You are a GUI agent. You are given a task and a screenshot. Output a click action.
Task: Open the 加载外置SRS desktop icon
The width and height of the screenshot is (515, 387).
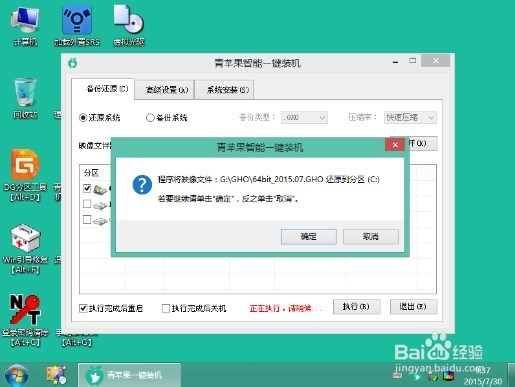click(x=77, y=25)
